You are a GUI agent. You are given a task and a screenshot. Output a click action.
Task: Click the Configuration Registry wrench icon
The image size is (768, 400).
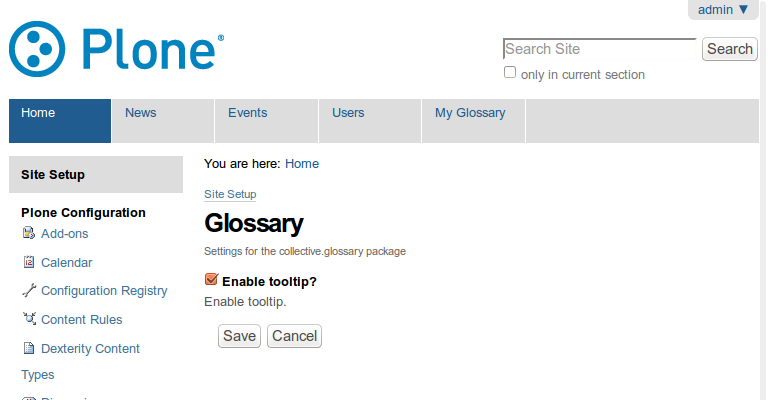coord(29,290)
